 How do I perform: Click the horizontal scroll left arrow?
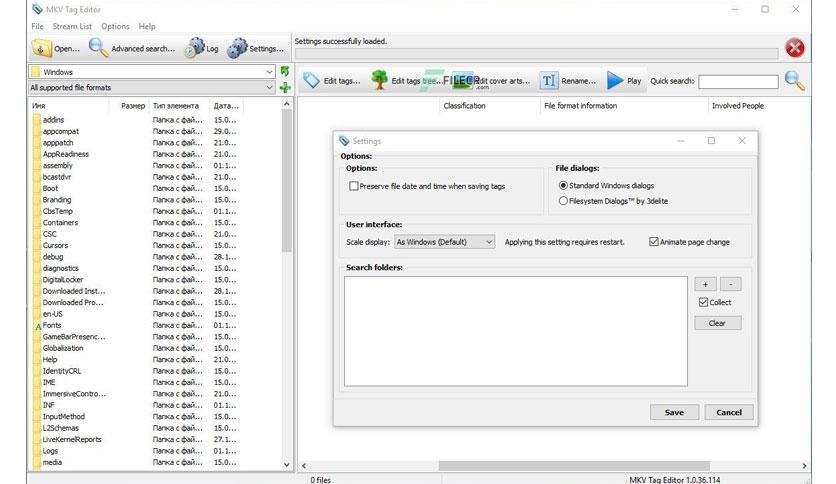pos(304,465)
